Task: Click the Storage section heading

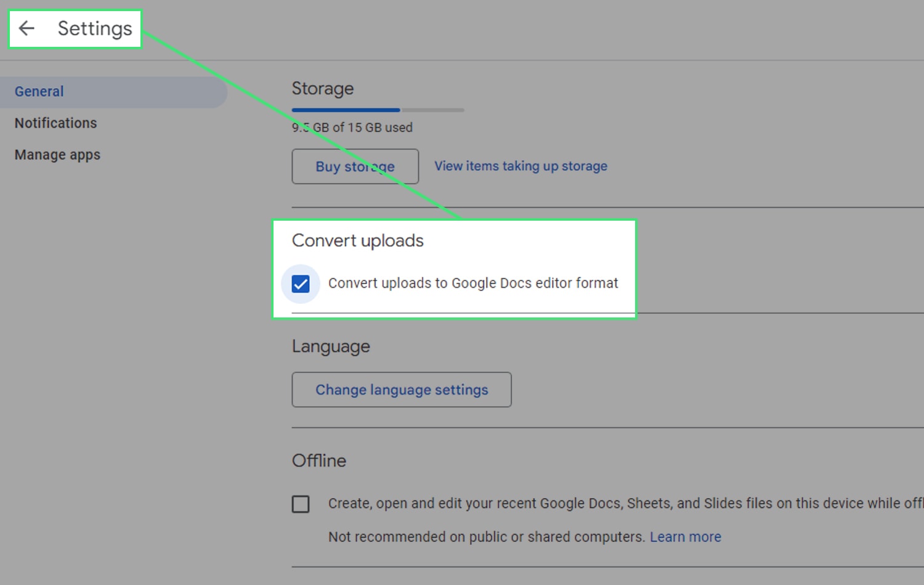Action: (x=323, y=89)
